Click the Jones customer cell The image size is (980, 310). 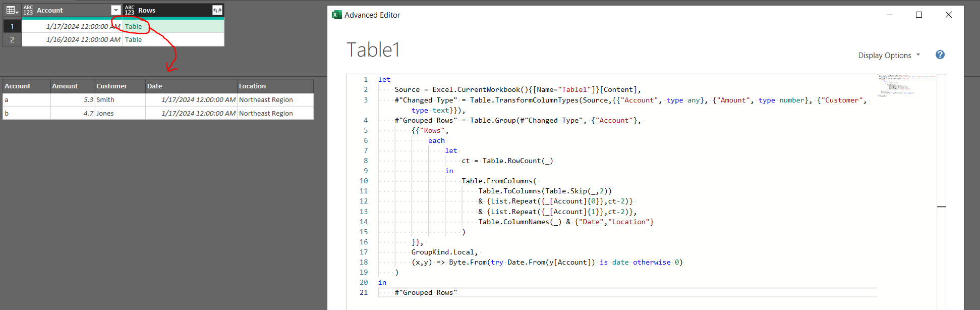120,113
